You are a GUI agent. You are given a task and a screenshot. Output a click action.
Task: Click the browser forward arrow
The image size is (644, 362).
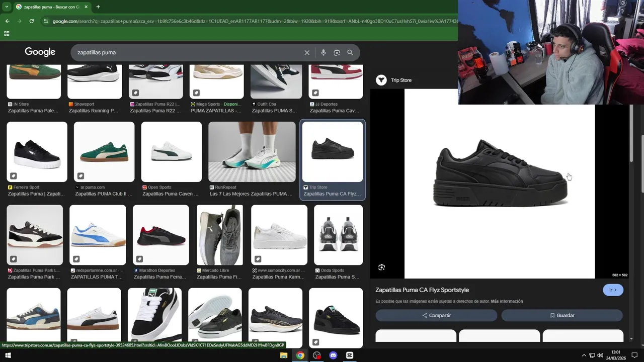pyautogui.click(x=20, y=21)
